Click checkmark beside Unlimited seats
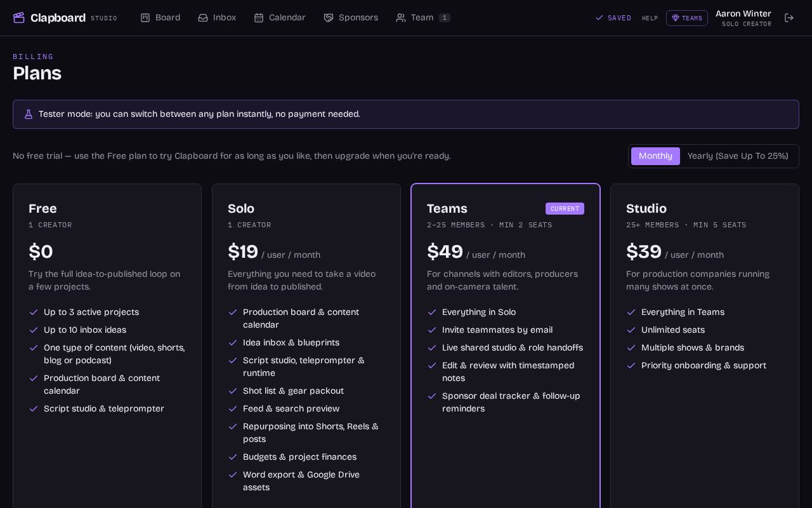 click(631, 330)
